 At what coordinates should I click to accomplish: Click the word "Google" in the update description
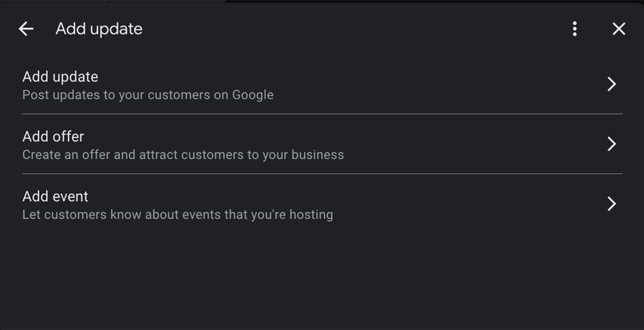click(253, 94)
